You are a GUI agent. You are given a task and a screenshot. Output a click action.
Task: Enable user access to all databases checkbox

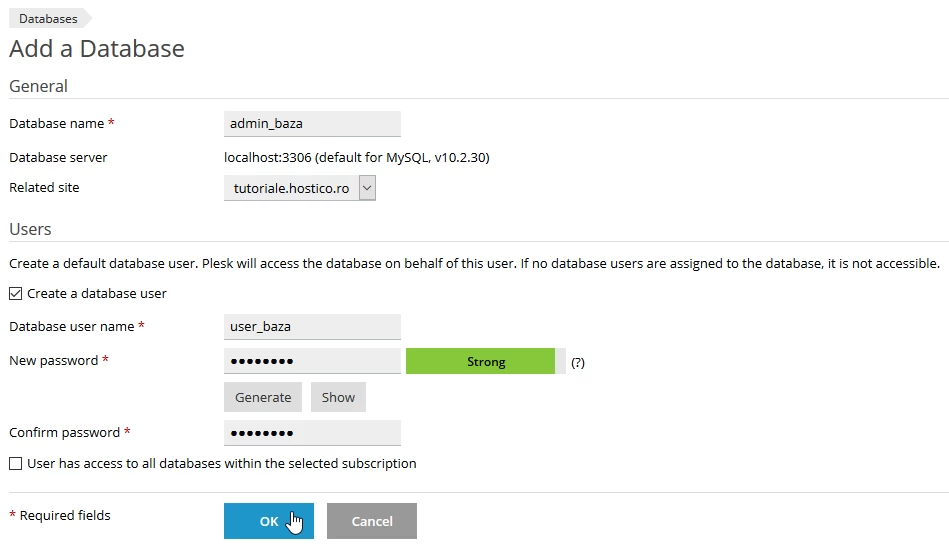15,464
